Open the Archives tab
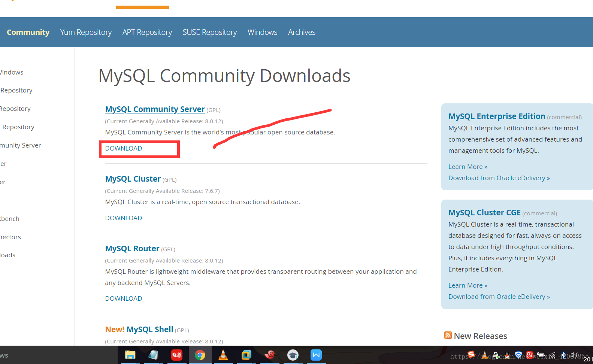The width and height of the screenshot is (593, 364). coord(302,32)
